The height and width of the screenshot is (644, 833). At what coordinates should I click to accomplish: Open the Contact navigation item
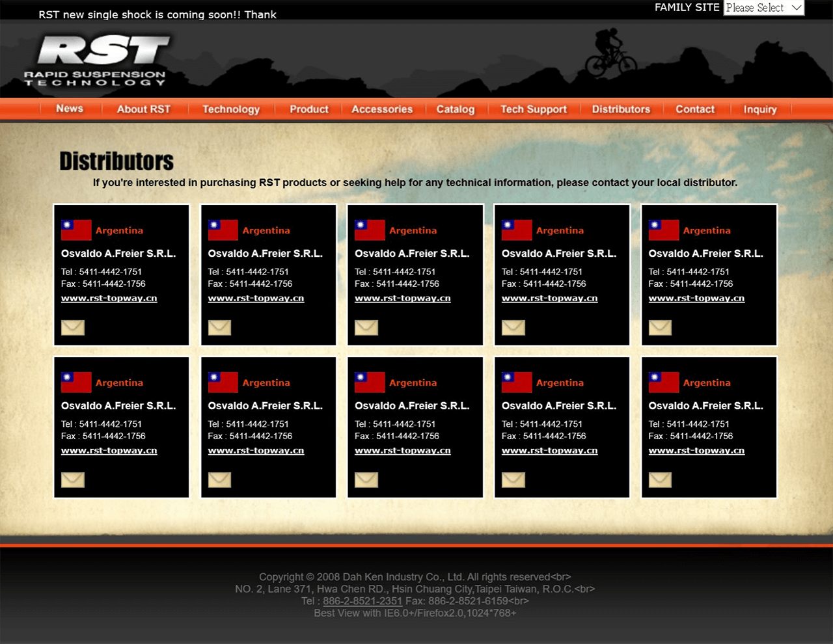(695, 109)
